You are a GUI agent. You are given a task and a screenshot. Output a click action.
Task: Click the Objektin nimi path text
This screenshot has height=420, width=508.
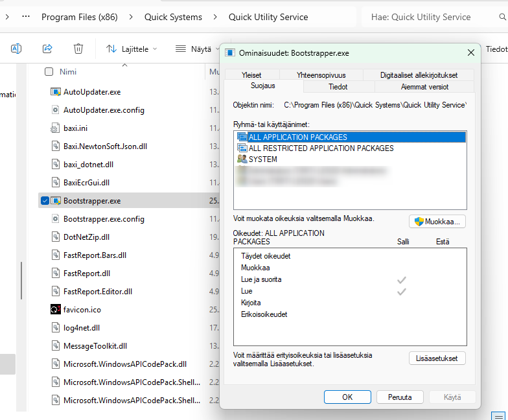[x=375, y=105]
